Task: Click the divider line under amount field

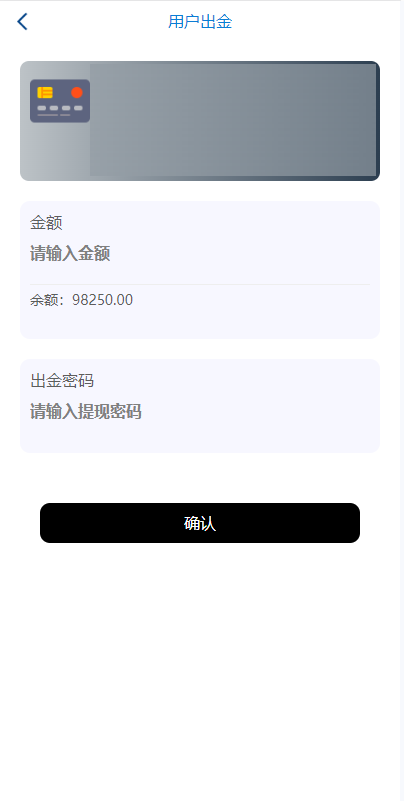Action: point(200,284)
